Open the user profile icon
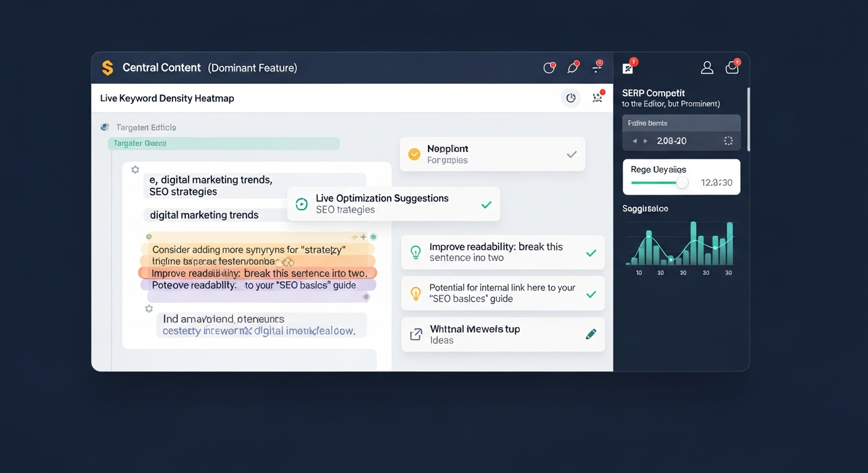Viewport: 868px width, 473px height. [x=707, y=68]
